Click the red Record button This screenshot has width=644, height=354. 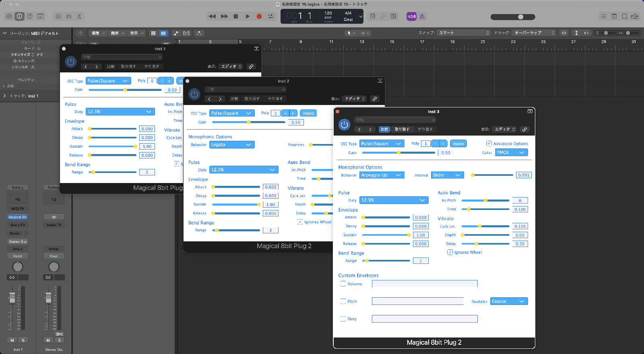(259, 16)
